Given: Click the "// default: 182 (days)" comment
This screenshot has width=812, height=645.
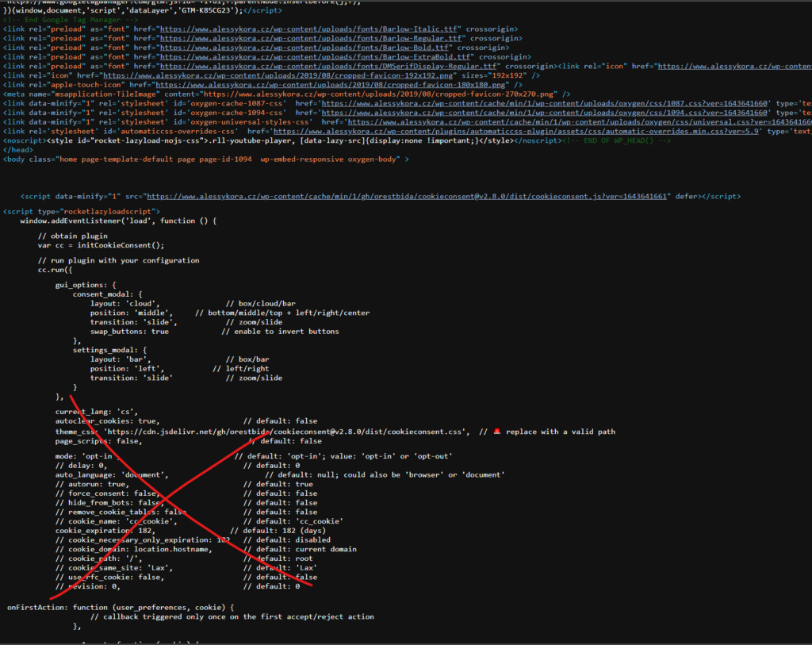Looking at the screenshot, I should [x=278, y=531].
